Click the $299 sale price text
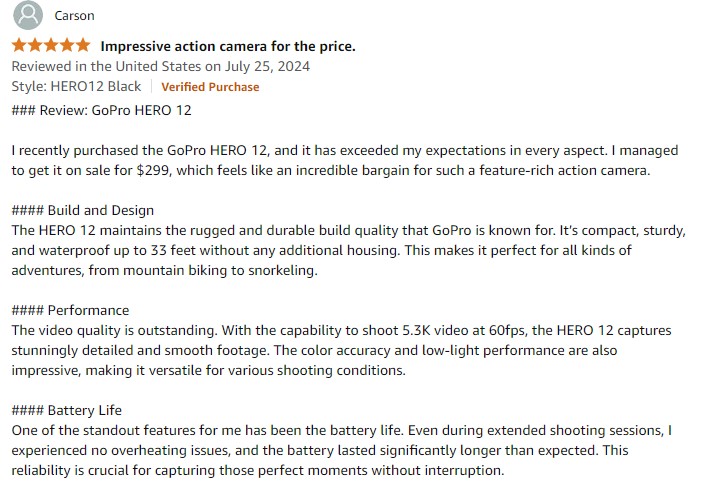 (154, 171)
